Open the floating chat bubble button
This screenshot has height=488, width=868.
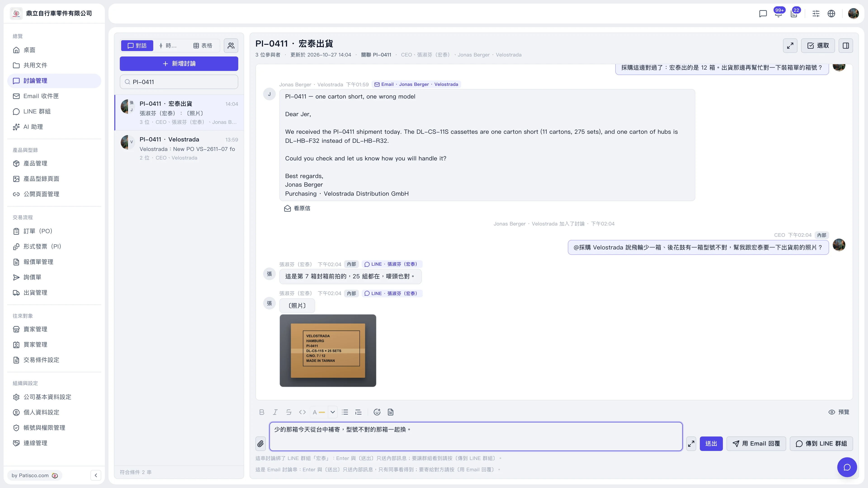coord(847,467)
